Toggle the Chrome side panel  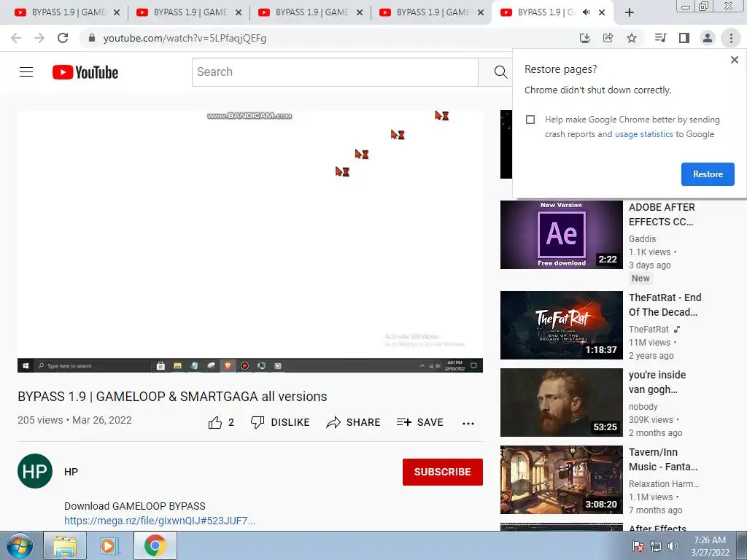684,38
